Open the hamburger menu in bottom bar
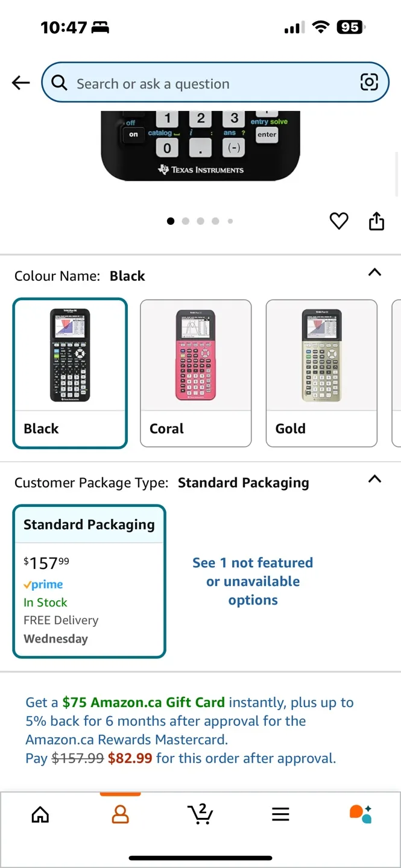This screenshot has height=868, width=401. coord(280,814)
